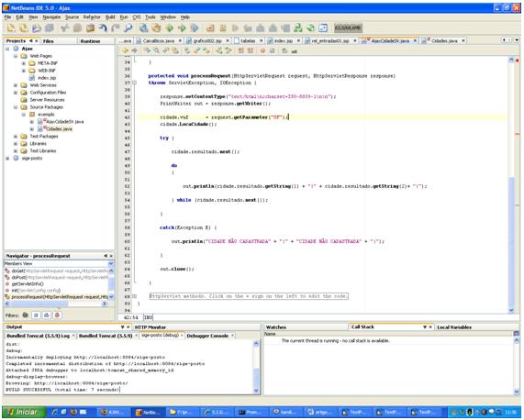
Task: Click the editor vertical scrollbar
Action: point(511,185)
